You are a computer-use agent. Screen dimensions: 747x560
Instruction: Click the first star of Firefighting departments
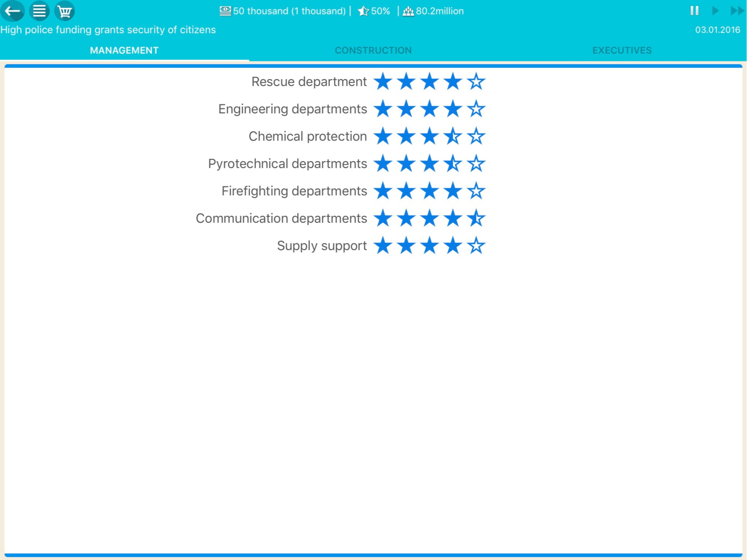coord(383,191)
